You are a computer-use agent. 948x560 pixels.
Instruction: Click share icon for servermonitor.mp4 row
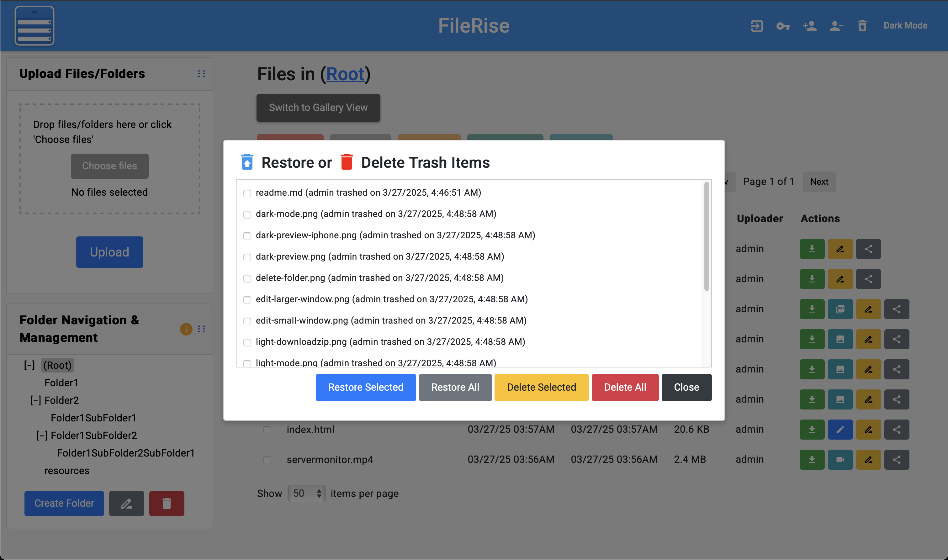[x=897, y=459]
